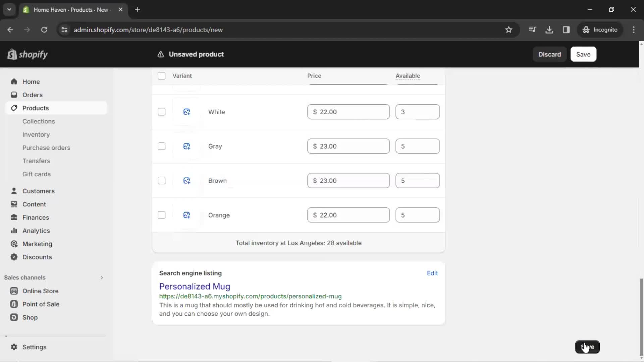
Task: Save the unsaved product
Action: click(583, 54)
